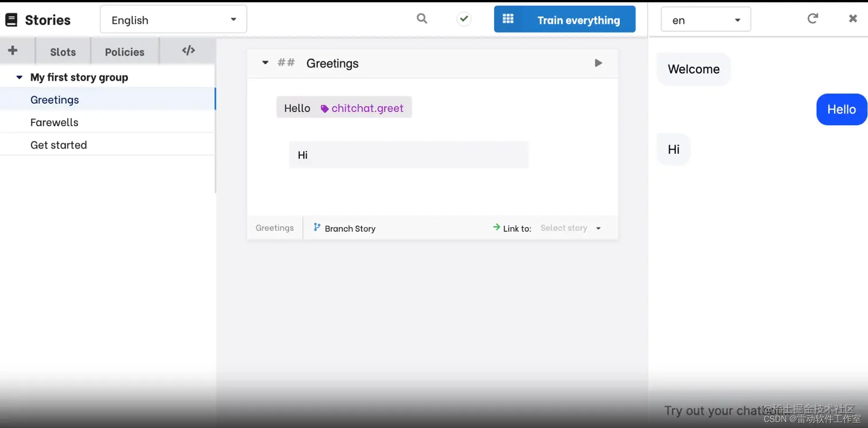Viewport: 868px width, 428px height.
Task: Click the Welcome chat message
Action: tap(693, 69)
